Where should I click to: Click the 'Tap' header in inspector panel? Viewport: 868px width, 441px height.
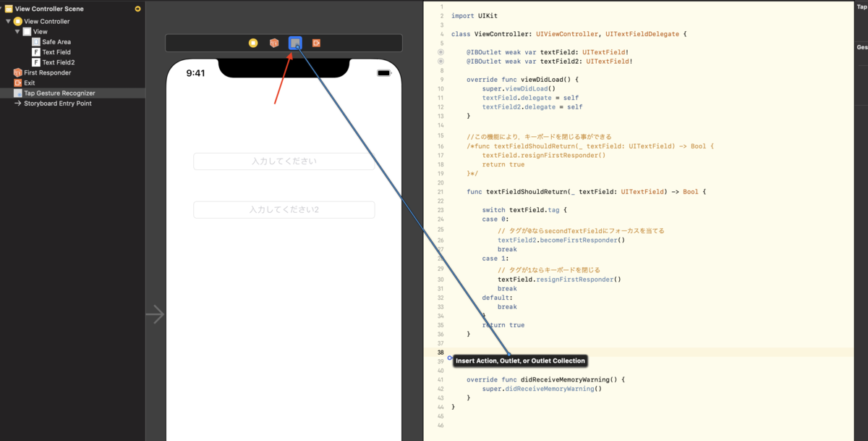point(861,6)
